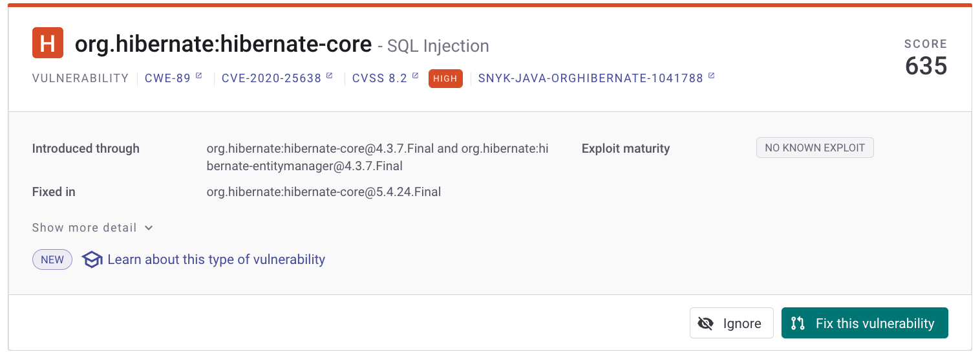Open the CVE-2020-25638 link
The height and width of the screenshot is (352, 980).
[277, 78]
